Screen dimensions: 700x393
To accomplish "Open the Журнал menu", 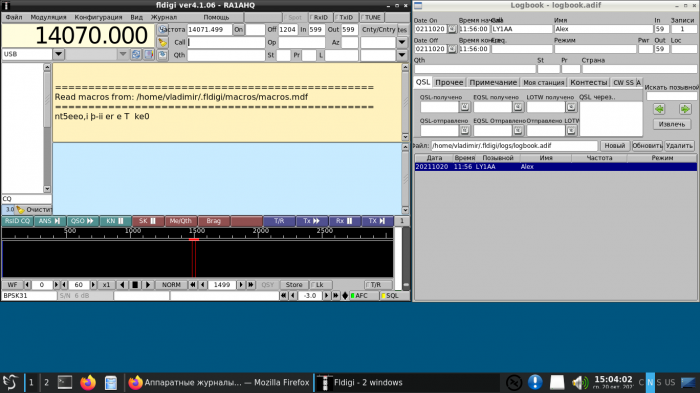I will [x=163, y=17].
